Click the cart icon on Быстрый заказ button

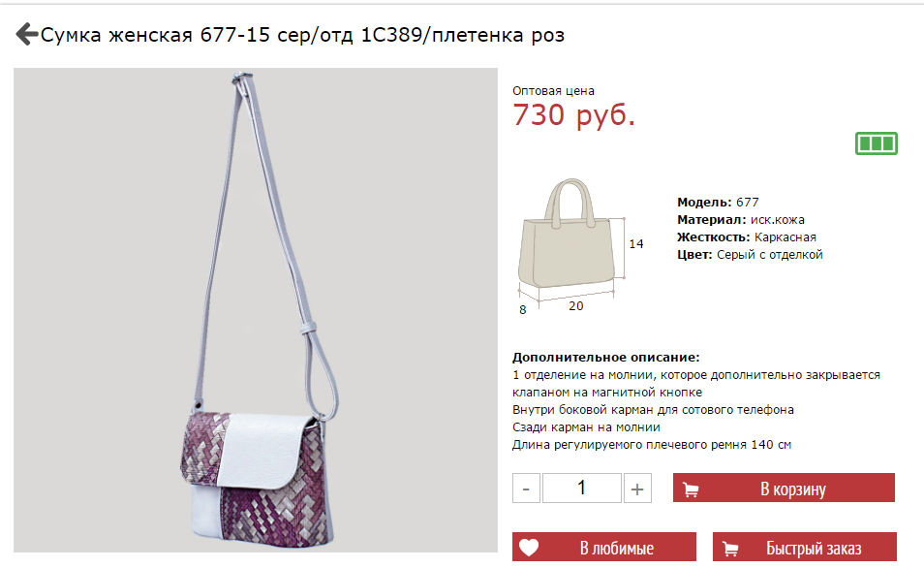tap(730, 550)
